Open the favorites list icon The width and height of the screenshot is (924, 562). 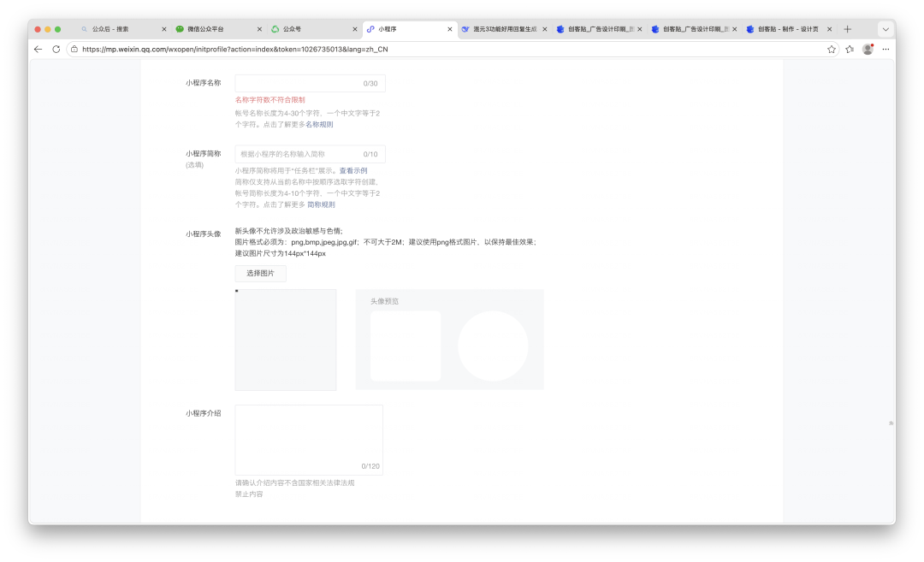coord(850,50)
